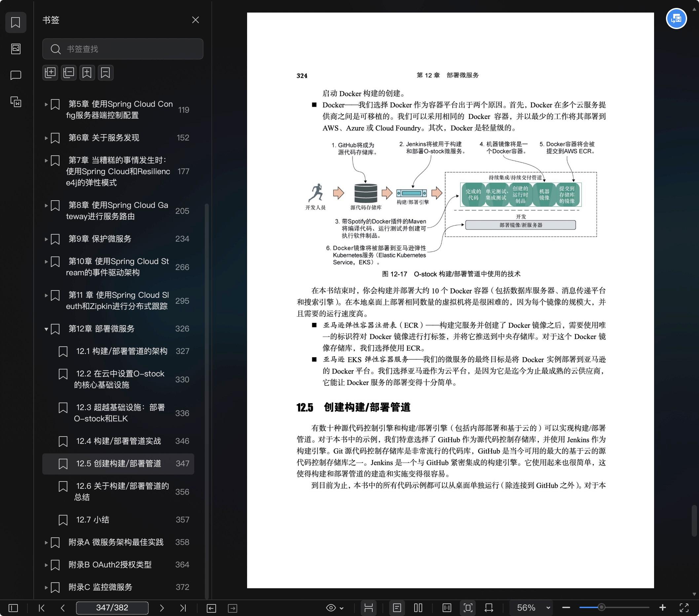Click the 书签查找 search field

tap(123, 49)
